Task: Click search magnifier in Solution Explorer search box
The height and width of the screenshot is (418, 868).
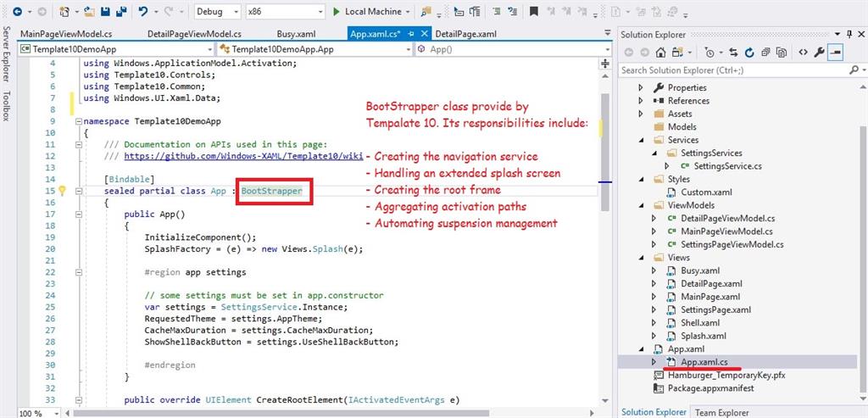Action: click(853, 70)
